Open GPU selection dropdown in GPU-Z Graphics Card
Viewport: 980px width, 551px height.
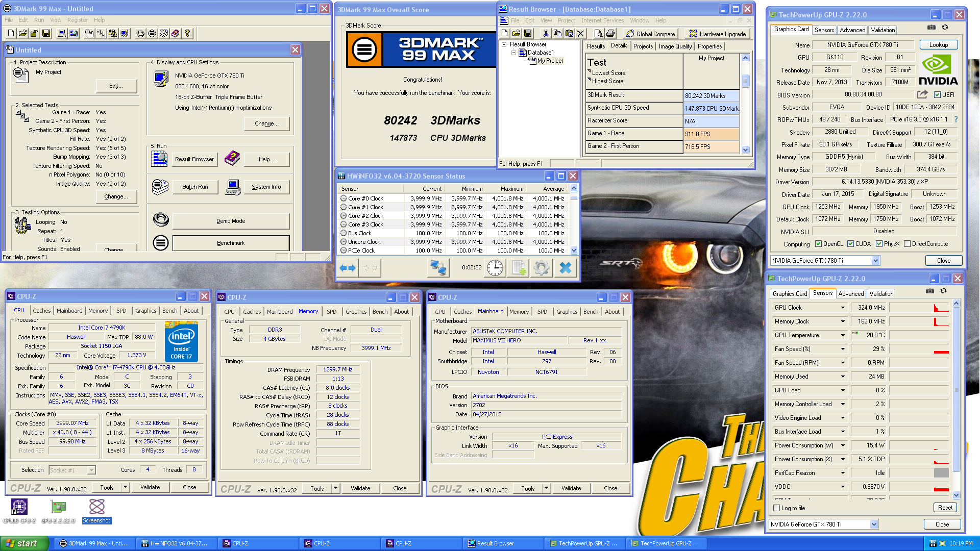click(876, 261)
